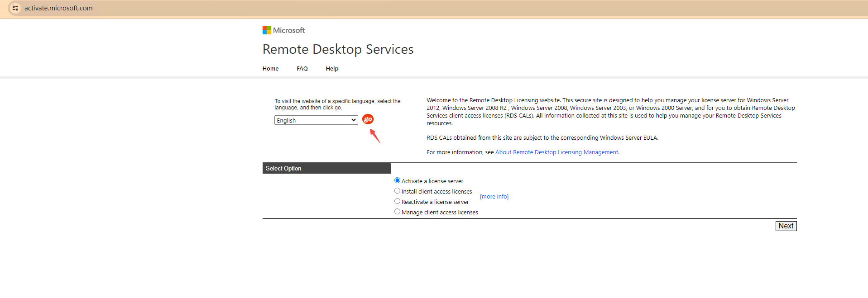Open site information icon in address bar
Screen dimensions: 868x298
[x=15, y=8]
